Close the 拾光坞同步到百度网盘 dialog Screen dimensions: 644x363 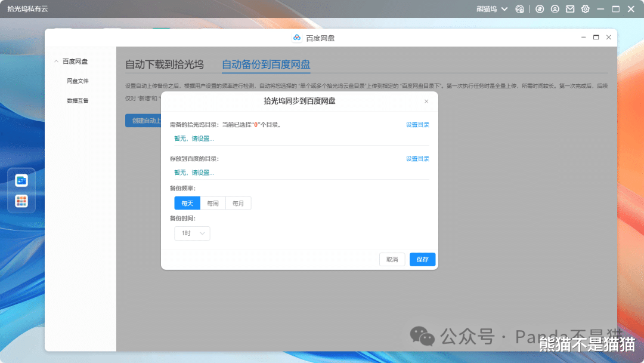[x=426, y=101]
